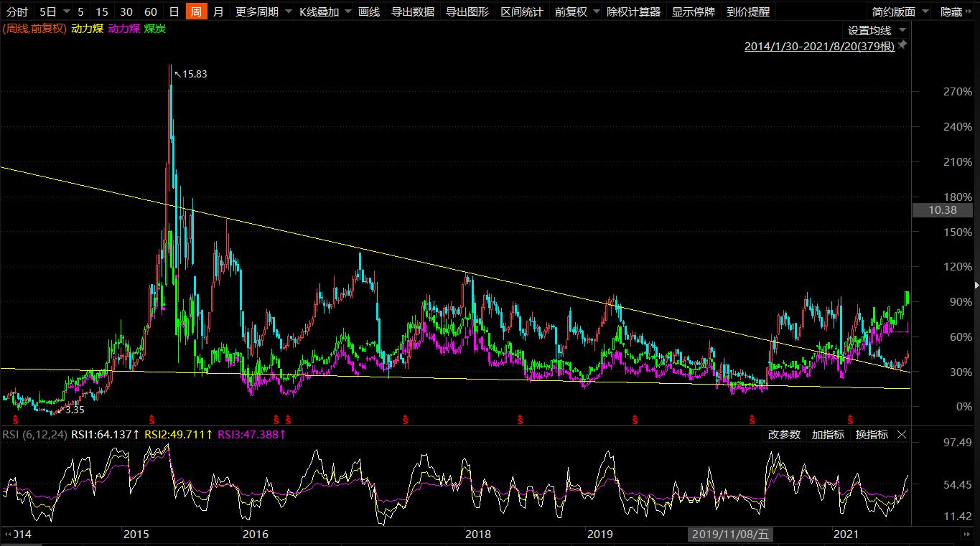Click the pin icon beside the date range
Viewport: 980px width, 546px height.
902,45
